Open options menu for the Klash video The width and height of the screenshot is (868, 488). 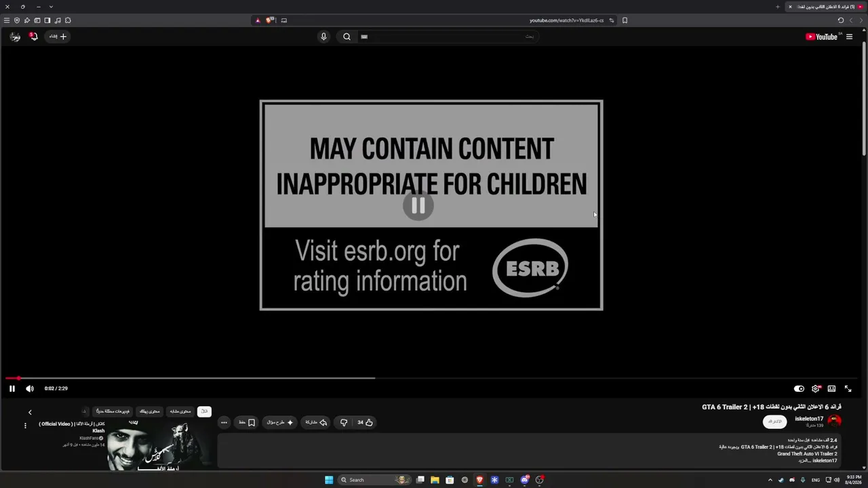click(x=25, y=426)
